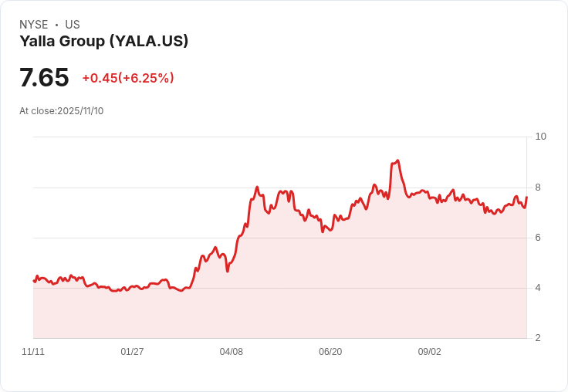Click the 06/20 date on the time axis
This screenshot has height=392, width=568.
330,352
